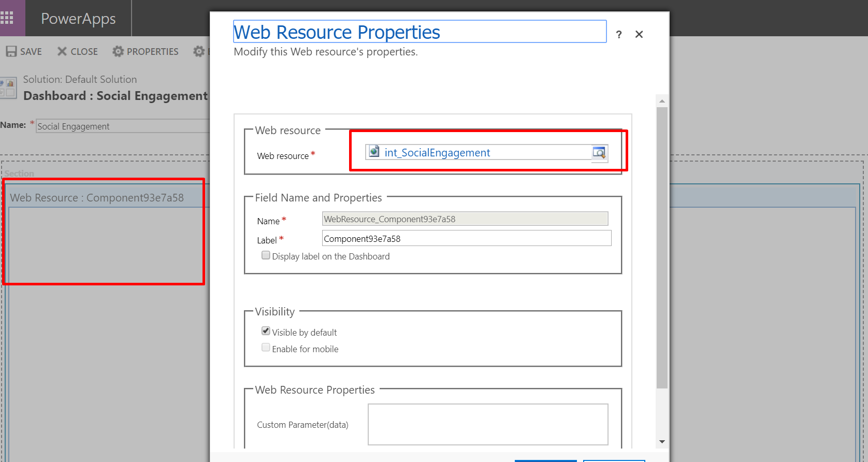This screenshot has width=868, height=462.
Task: Toggle the Enable for mobile checkbox
Action: click(x=266, y=348)
